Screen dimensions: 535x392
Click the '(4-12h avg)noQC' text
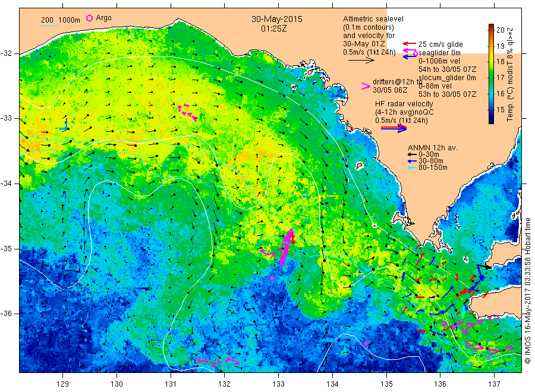tap(404, 112)
